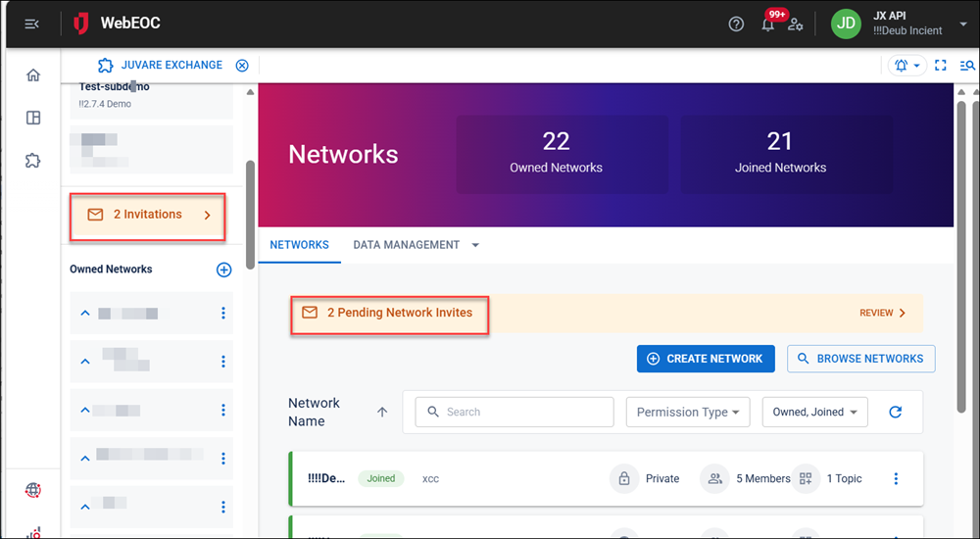Click the 5 Members icon
980x539 pixels.
coord(714,479)
